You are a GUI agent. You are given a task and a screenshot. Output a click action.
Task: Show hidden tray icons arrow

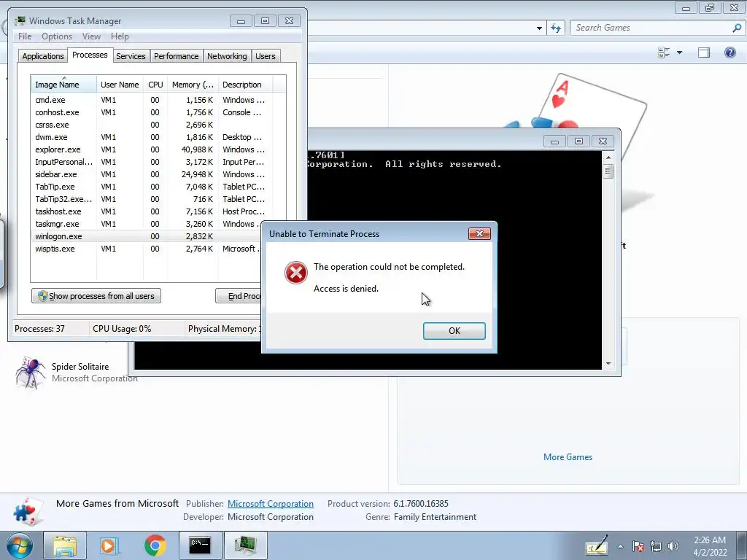coord(620,546)
